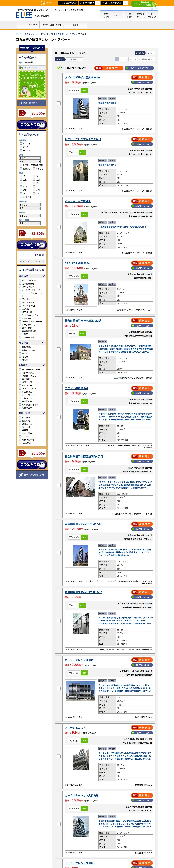The image size is (174, 868).
Task: Check the メイクスデザイン品川NORTH listing box
Action: pos(59,103)
